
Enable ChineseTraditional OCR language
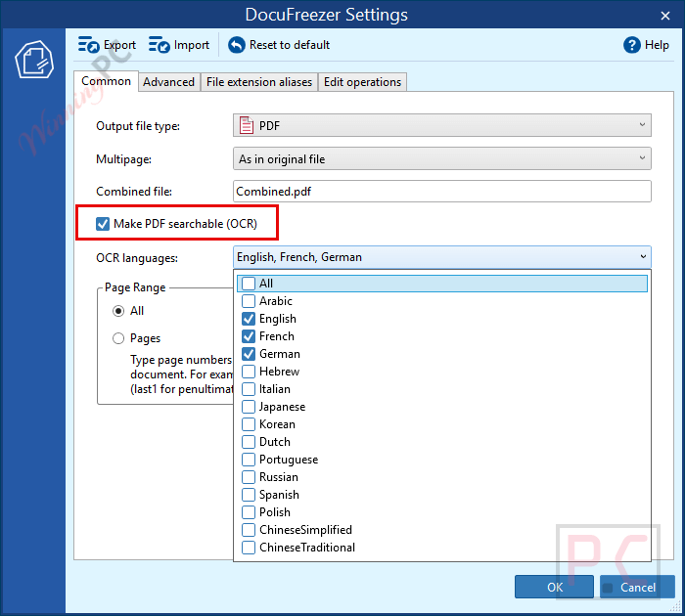point(249,548)
